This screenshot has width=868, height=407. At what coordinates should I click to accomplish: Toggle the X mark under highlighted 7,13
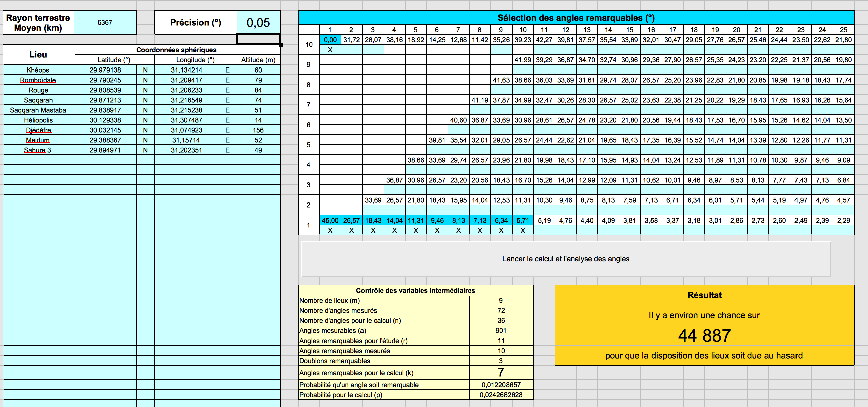480,231
